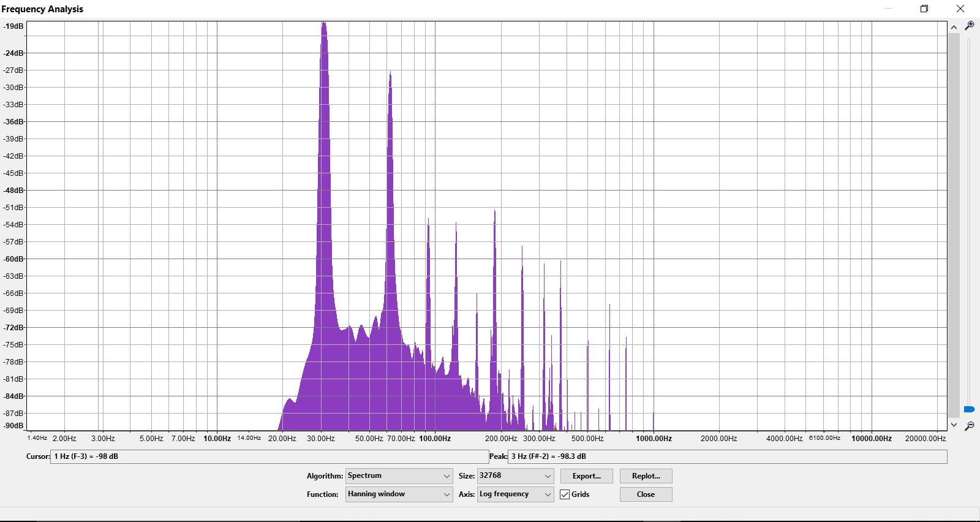The width and height of the screenshot is (980, 522).
Task: Restore the Frequency Analysis window size
Action: pos(924,9)
